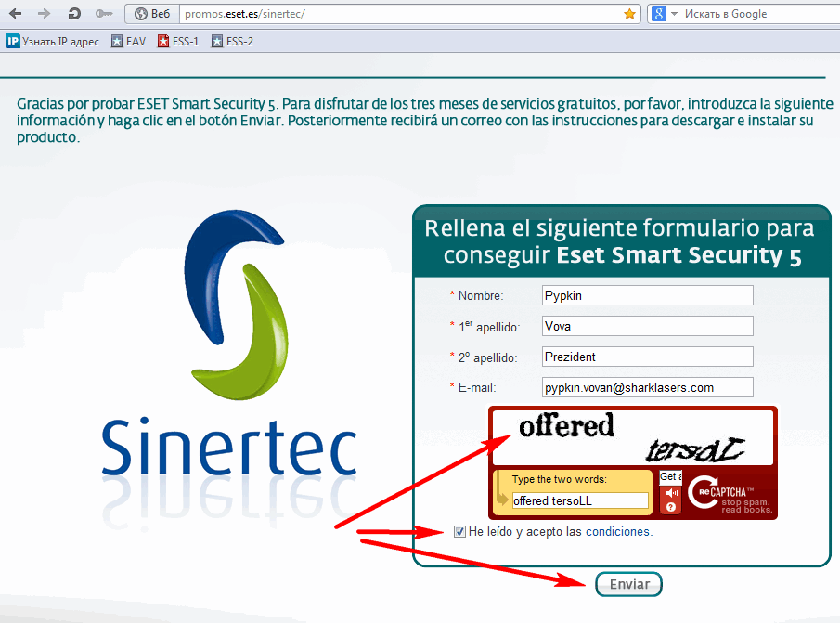840x623 pixels.
Task: Click the 2º apellido input field
Action: pos(647,357)
